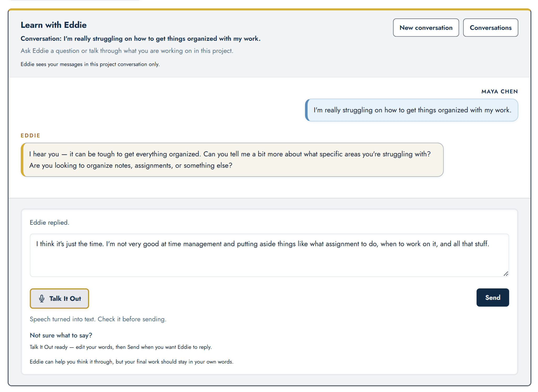
Task: Click the 'MAYA CHEN' sender label
Action: coord(499,91)
